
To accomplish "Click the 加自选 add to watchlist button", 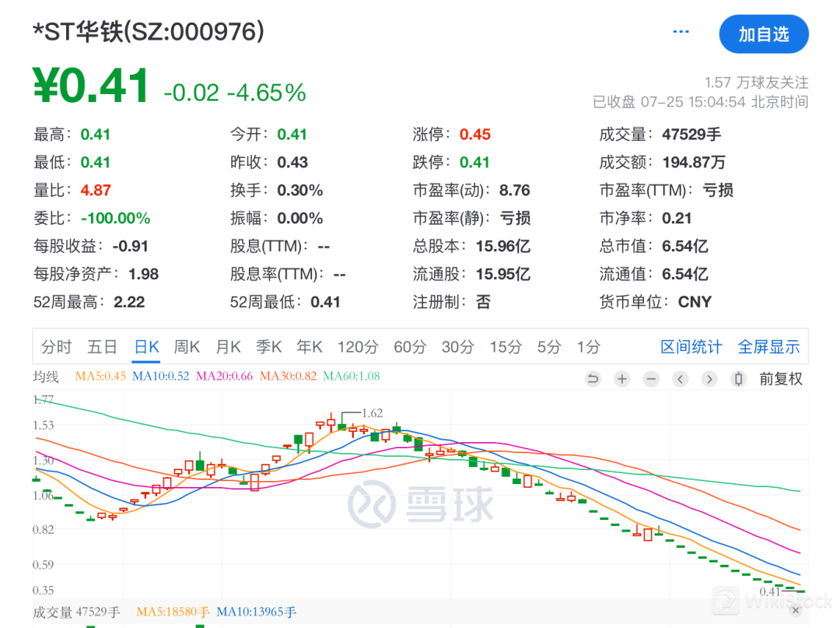I will tap(763, 34).
